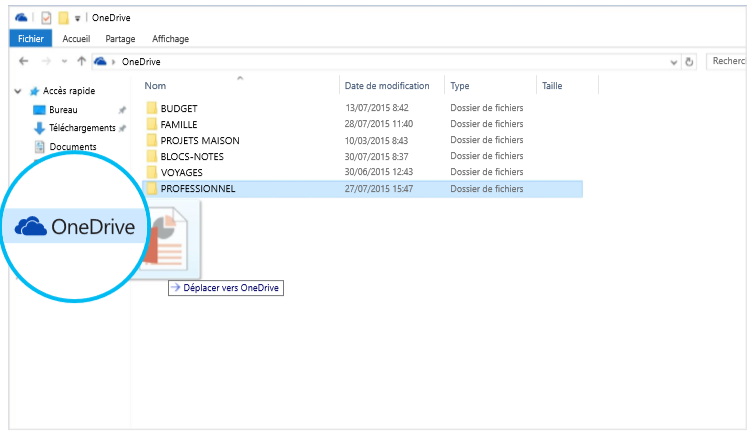Click the date 13/07/2015 8:42 cell
The width and height of the screenshot is (756, 436).
(x=377, y=108)
